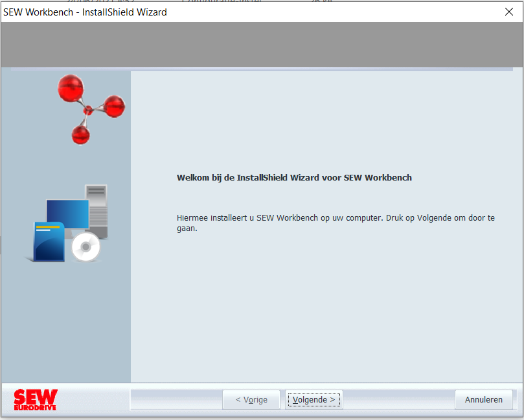Click the red molecule graphic
The image size is (524, 420).
[x=91, y=109]
